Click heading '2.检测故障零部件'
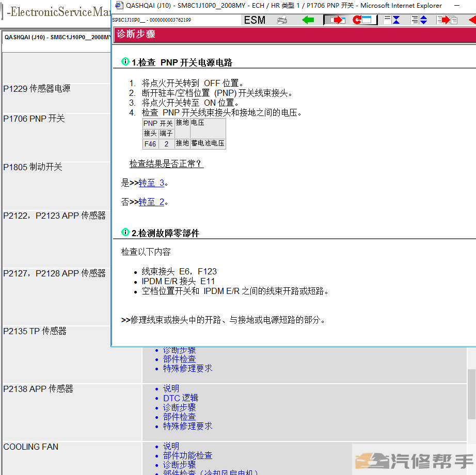Screen dimensions: 476x475 (x=165, y=233)
